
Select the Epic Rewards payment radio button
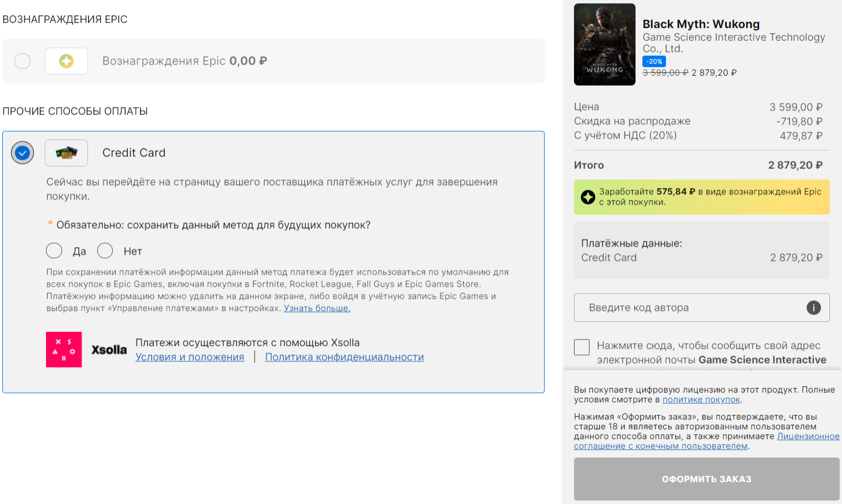(22, 61)
